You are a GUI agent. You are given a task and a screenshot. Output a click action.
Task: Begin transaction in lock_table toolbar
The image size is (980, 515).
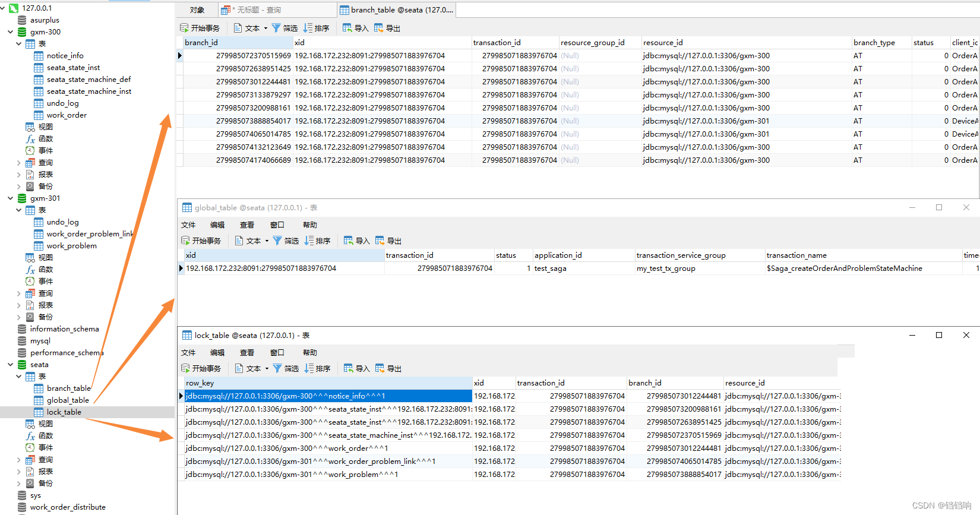point(201,368)
